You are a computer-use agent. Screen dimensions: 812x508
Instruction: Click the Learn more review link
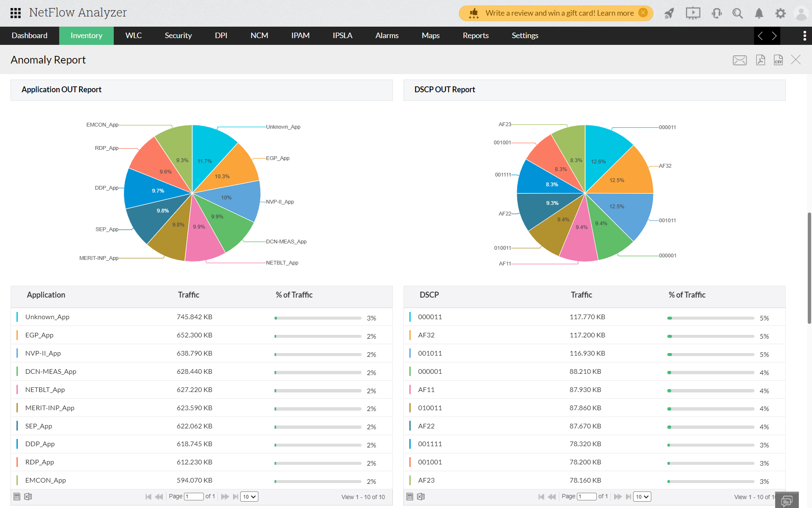(x=615, y=13)
